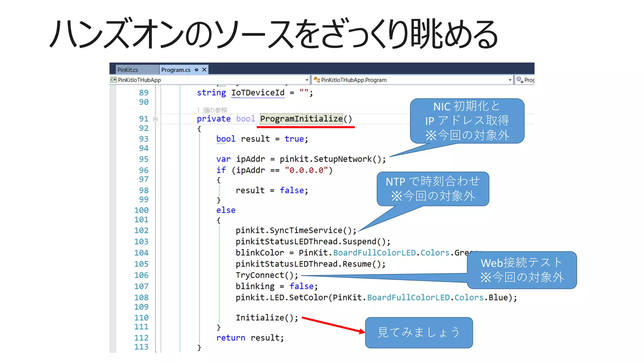Click pinkit.SyncTimeService() on line 102
The height and width of the screenshot is (362, 644).
(x=296, y=231)
